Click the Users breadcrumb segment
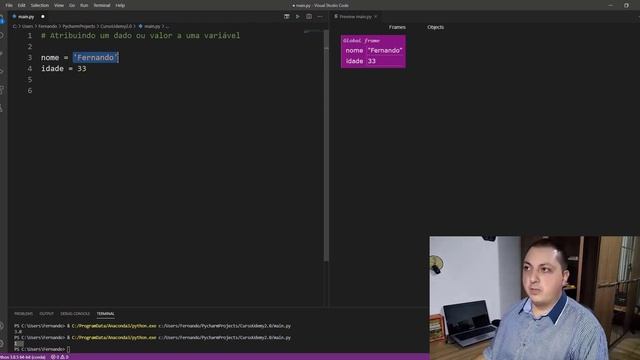This screenshot has width=640, height=360. click(x=27, y=26)
